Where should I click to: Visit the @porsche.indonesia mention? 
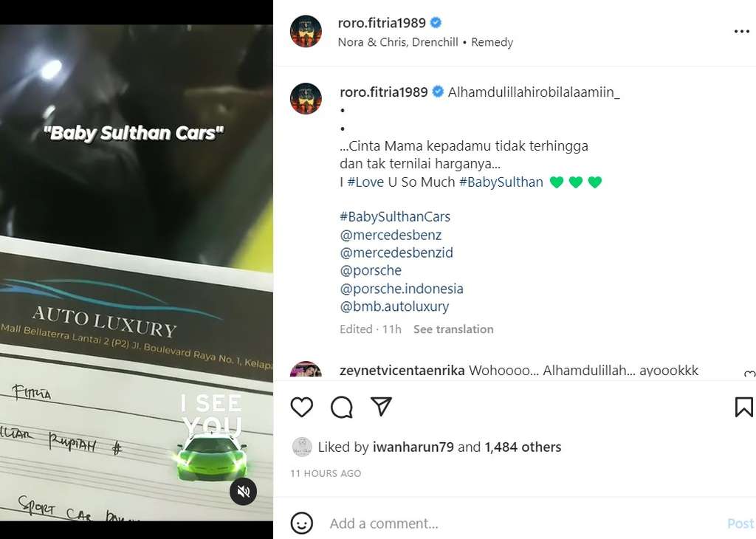[x=402, y=289]
